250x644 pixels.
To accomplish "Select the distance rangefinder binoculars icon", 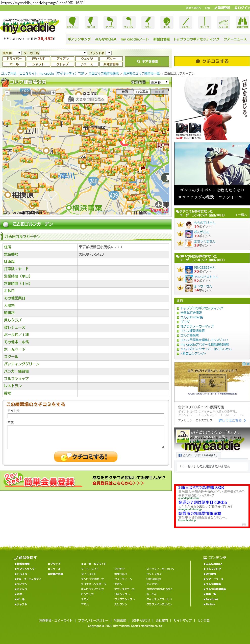I will tap(242, 22).
